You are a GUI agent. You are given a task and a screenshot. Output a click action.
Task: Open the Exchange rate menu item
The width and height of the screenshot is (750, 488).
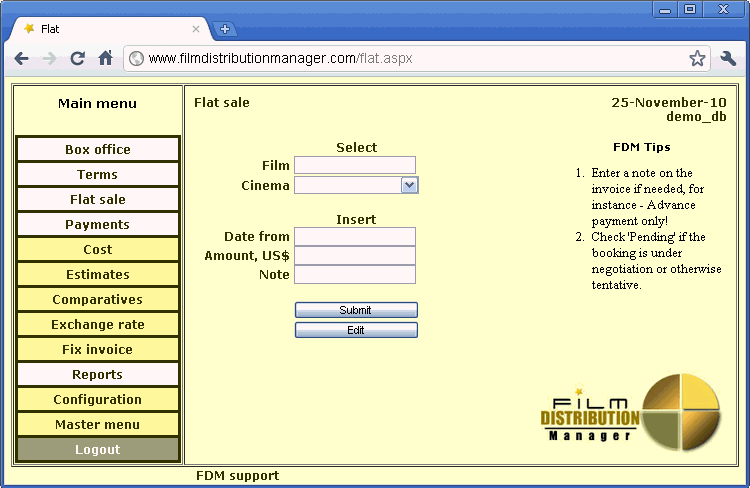(x=98, y=325)
